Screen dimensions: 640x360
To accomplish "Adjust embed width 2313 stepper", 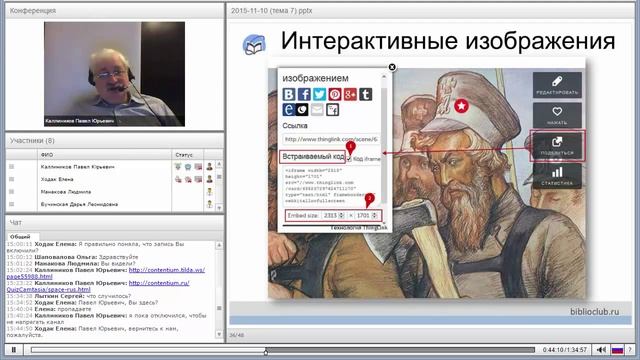I will tap(342, 216).
